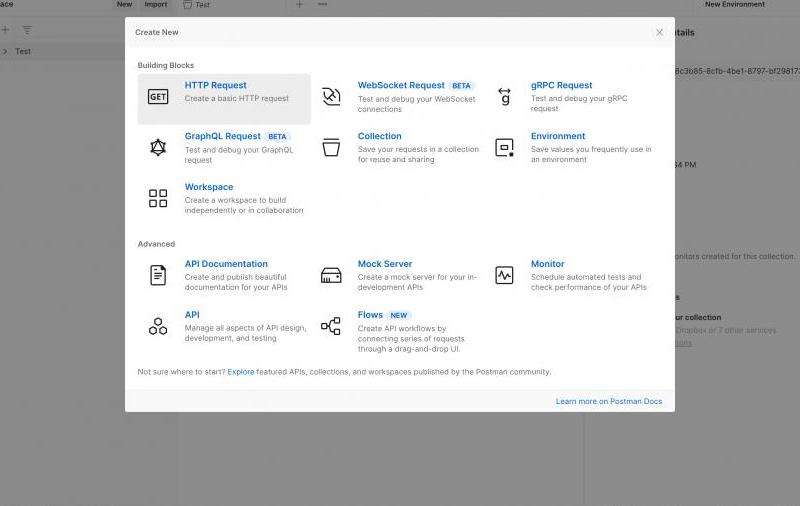Open API Documentation option
This screenshot has height=506, width=800.
226,264
